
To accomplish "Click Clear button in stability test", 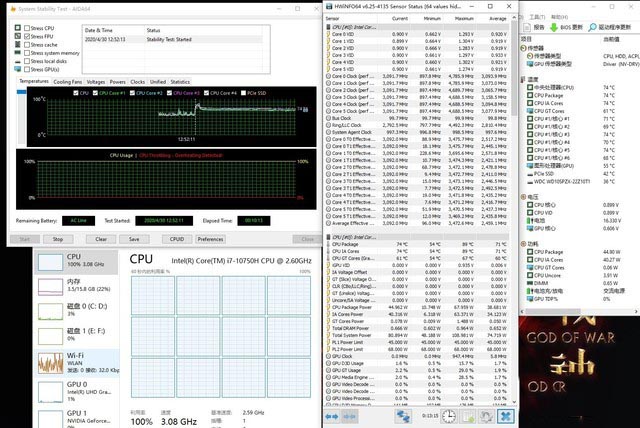I will tap(101, 239).
